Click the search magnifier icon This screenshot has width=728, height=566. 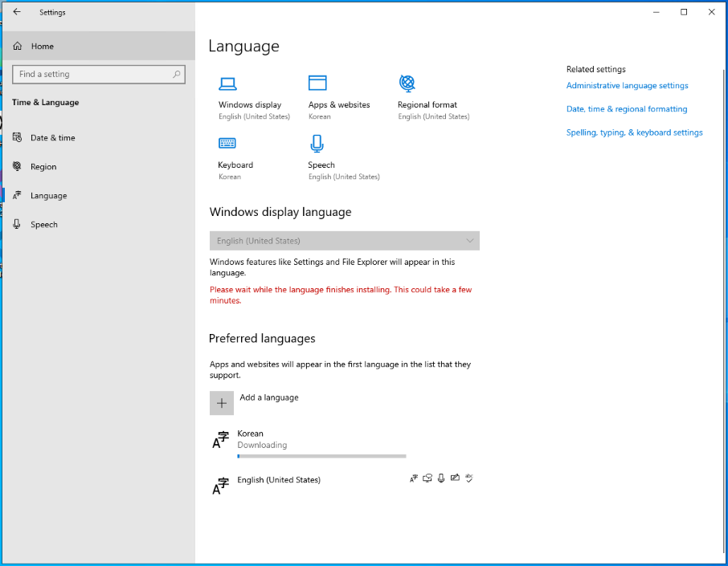177,74
